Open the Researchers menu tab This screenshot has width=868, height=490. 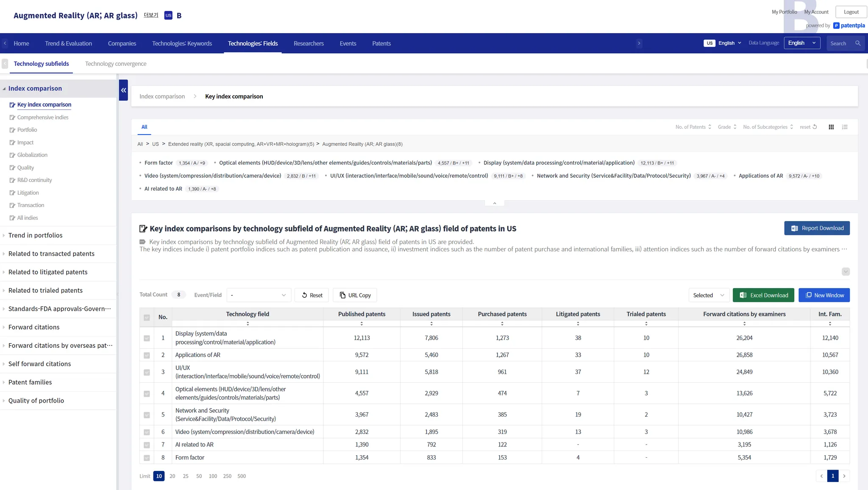[x=308, y=43]
